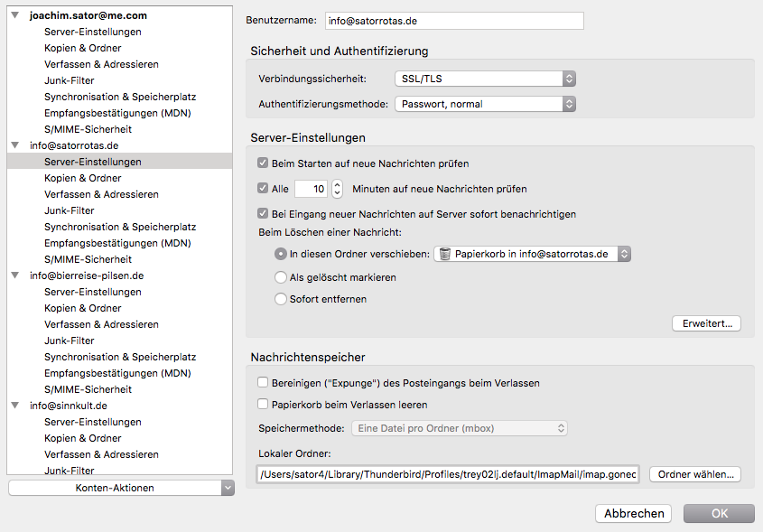The width and height of the screenshot is (763, 532).
Task: Choose the 'Sofort entfernen' radio button
Action: coord(281,299)
